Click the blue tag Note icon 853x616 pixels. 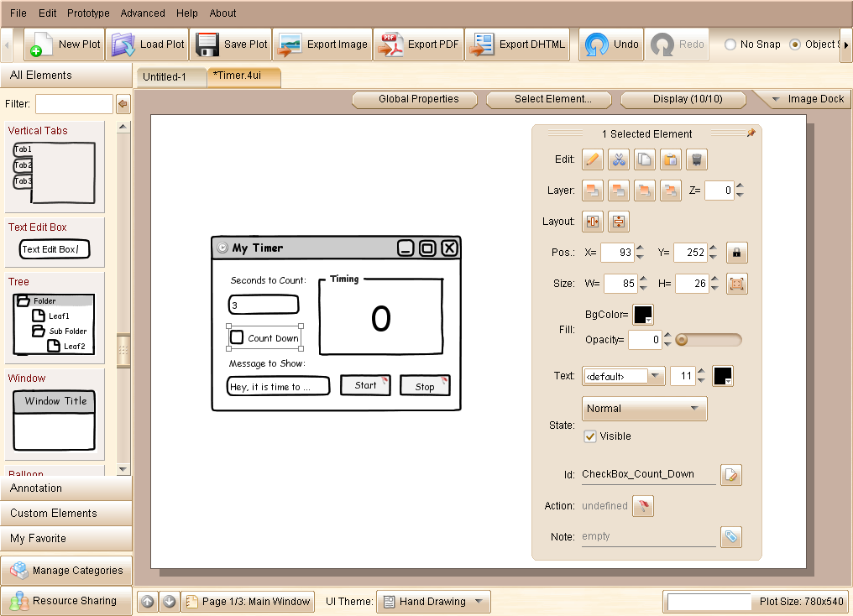tap(731, 537)
